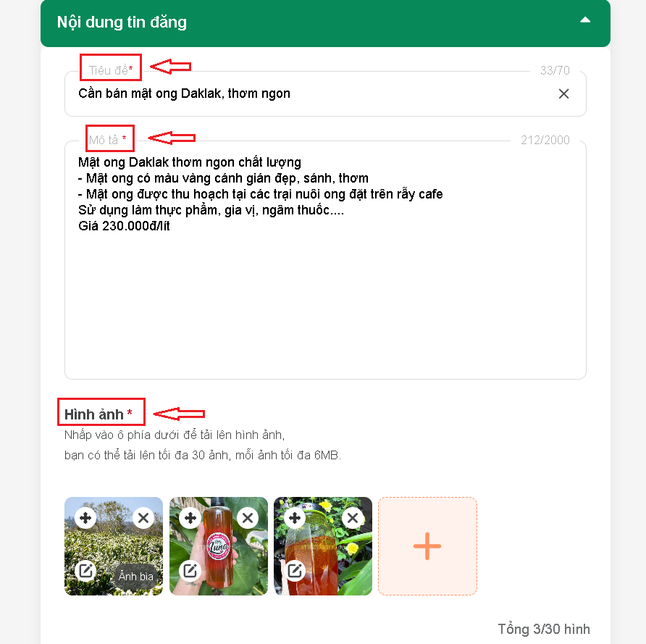Edit the honey jar photo
The height and width of the screenshot is (644, 646).
point(295,571)
